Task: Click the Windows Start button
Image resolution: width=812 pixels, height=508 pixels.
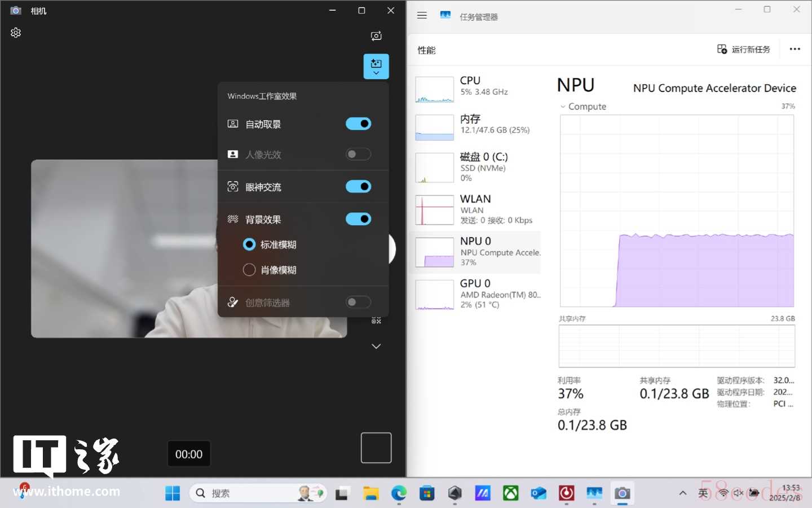Action: [x=173, y=493]
